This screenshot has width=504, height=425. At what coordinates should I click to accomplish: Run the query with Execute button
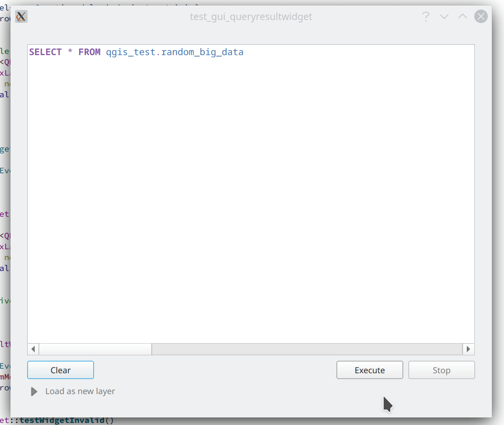coord(369,370)
